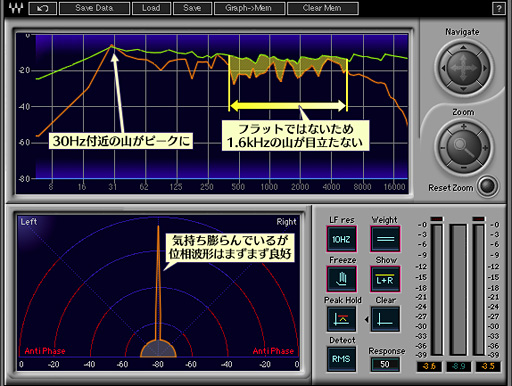512x386 pixels.
Task: Toggle the RMS Detect mode button
Action: (341, 359)
